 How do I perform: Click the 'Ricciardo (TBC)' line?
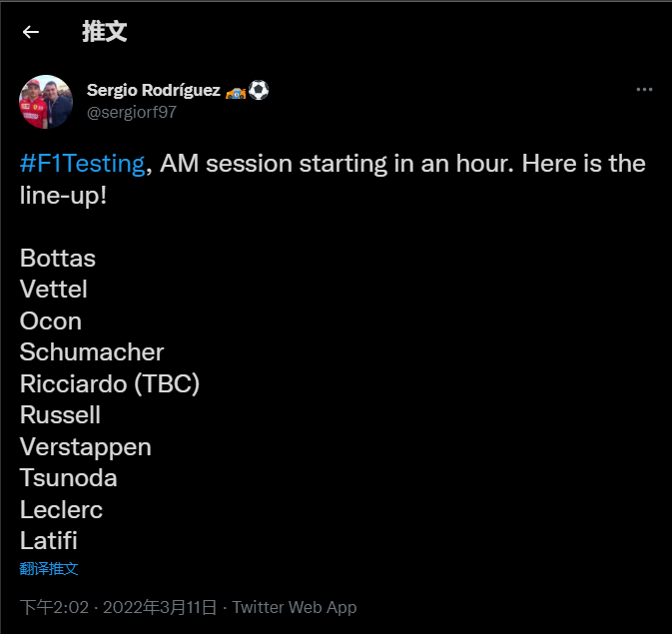click(110, 383)
